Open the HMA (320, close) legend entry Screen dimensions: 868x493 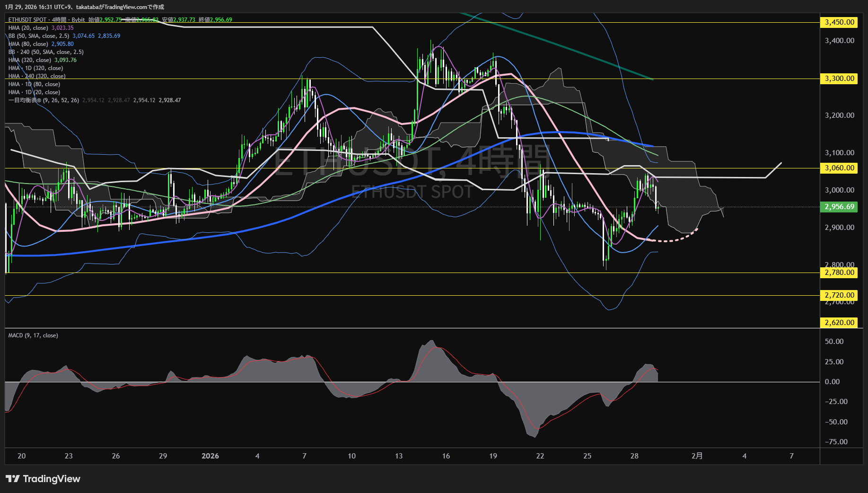[30, 60]
